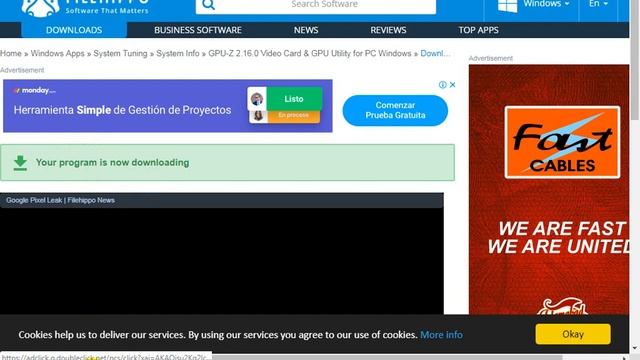640x360 pixels.
Task: Go to the REVIEWS section
Action: point(388,30)
